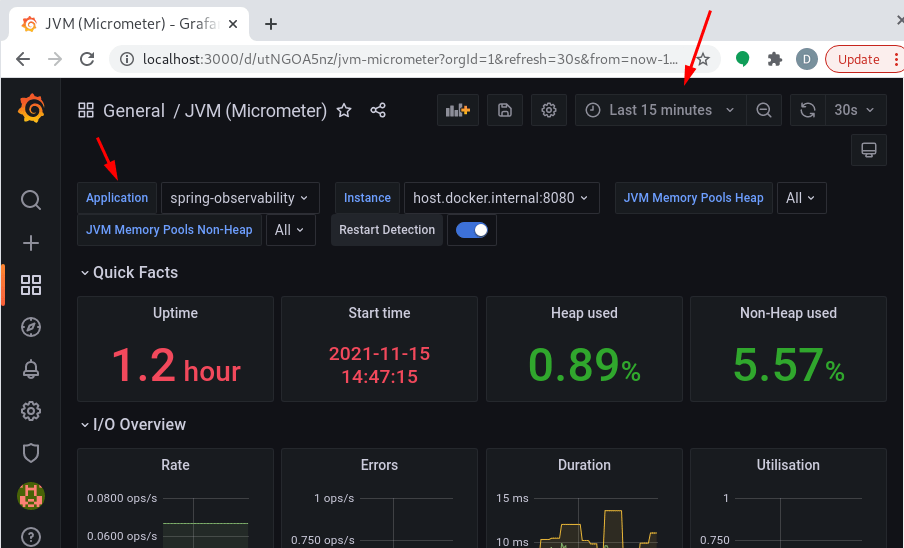Open the 30s refresh interval dropdown
The height and width of the screenshot is (548, 904).
click(x=856, y=110)
